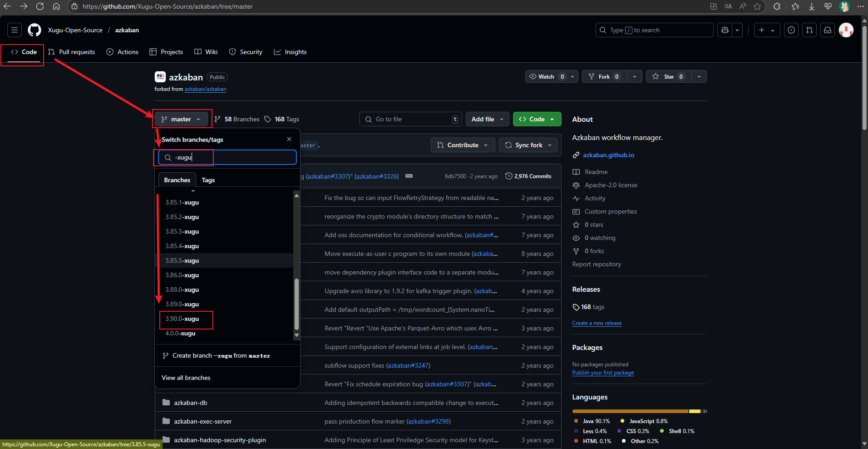Switch to the Tags tab in popup
The width and height of the screenshot is (868, 449).
[208, 180]
